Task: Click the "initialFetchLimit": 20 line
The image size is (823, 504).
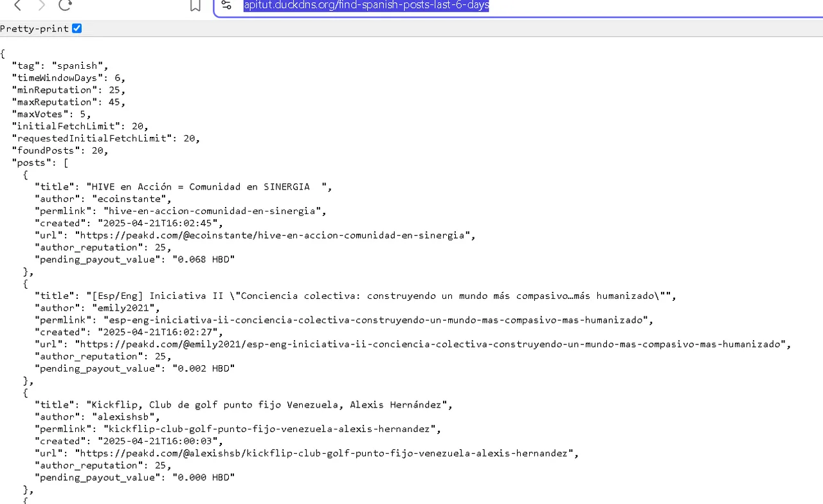Action: (80, 126)
